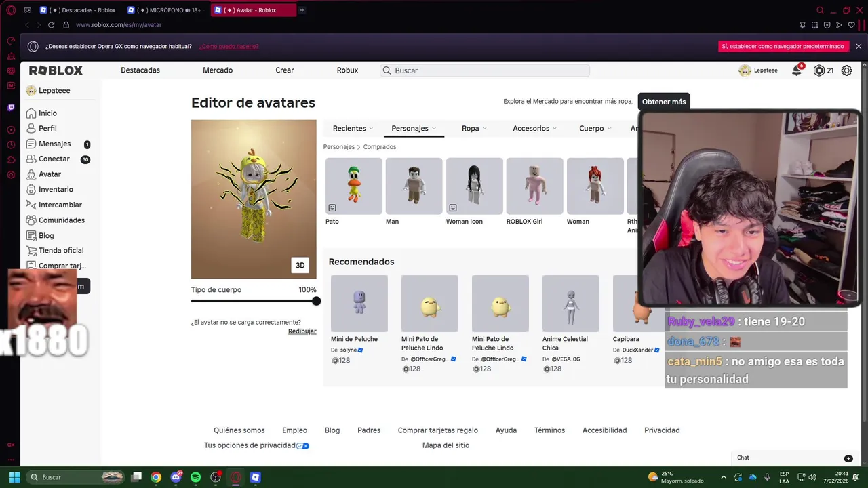Screen dimensions: 868x488
Task: Open the Robux nav menu
Action: tap(347, 70)
